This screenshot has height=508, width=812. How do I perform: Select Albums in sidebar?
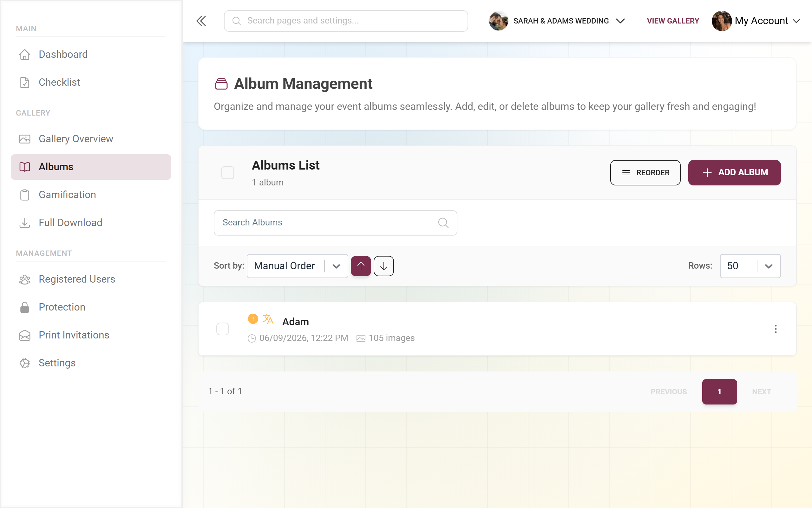91,167
